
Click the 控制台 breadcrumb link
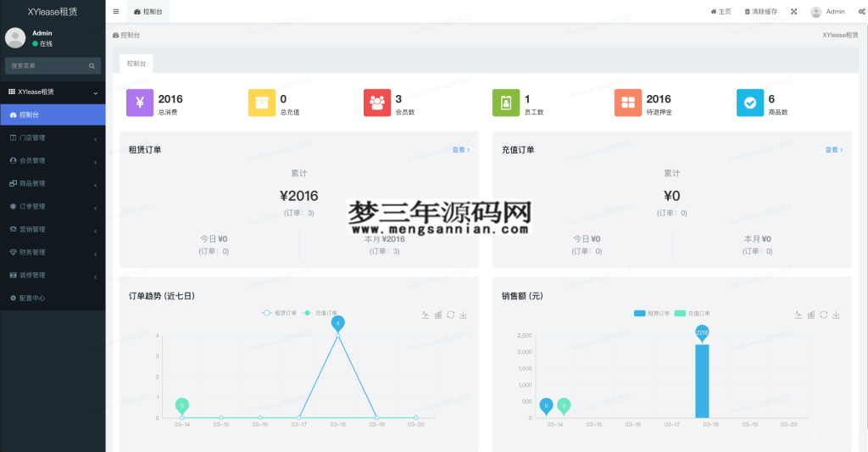click(x=126, y=35)
